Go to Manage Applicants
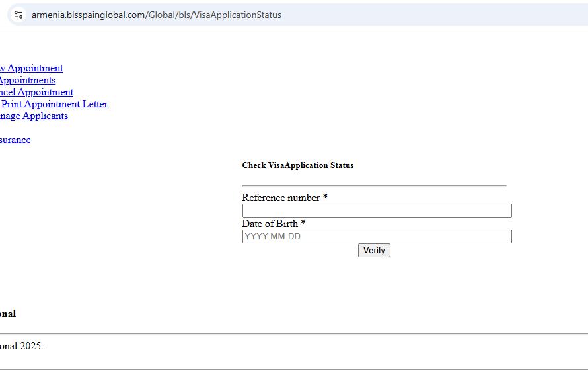588x385 pixels. pyautogui.click(x=34, y=116)
